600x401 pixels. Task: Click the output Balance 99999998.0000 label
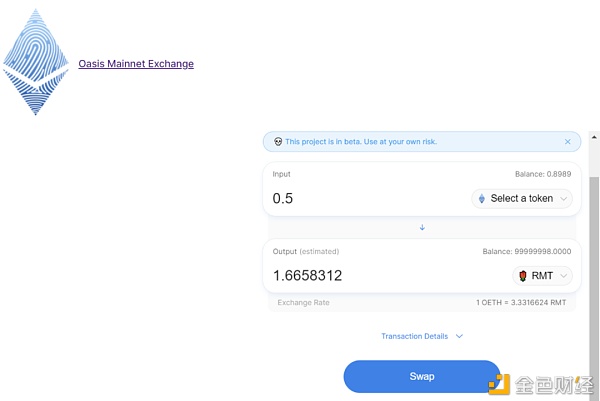tap(527, 251)
